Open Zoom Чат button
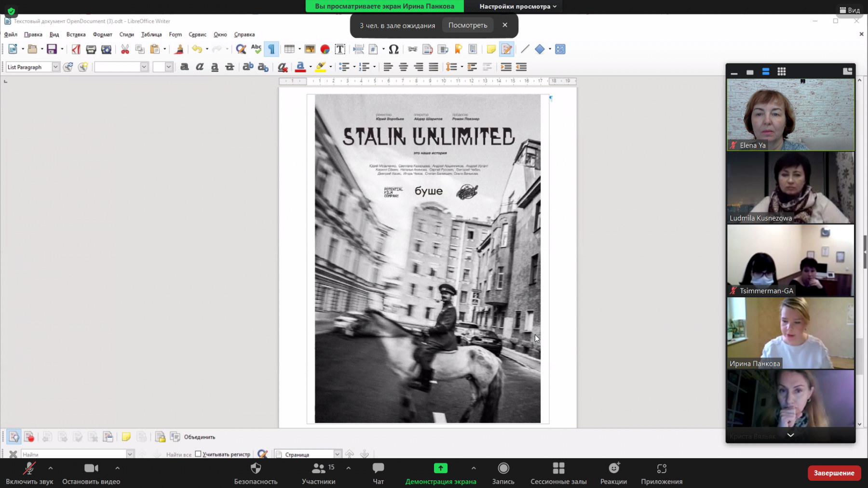 (379, 473)
